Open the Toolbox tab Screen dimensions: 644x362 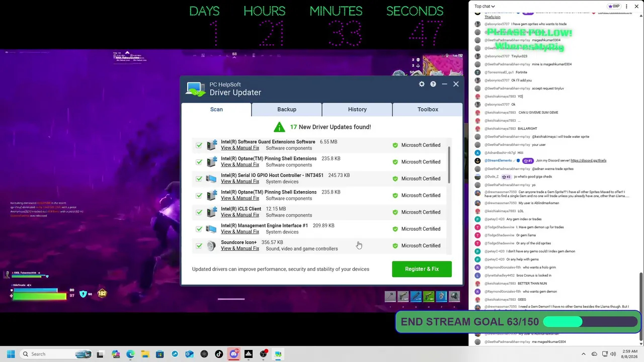tap(428, 109)
